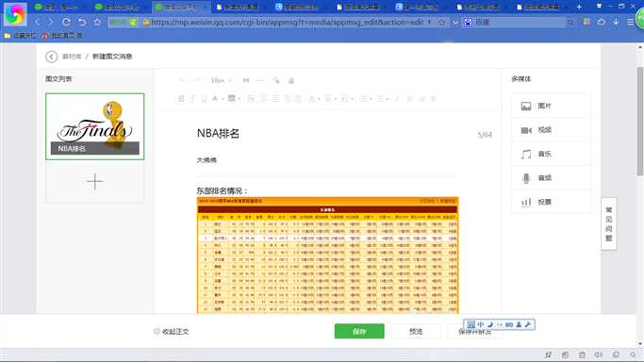Open the browser cloud sync icon
The height and width of the screenshot is (362, 644).
point(601,22)
